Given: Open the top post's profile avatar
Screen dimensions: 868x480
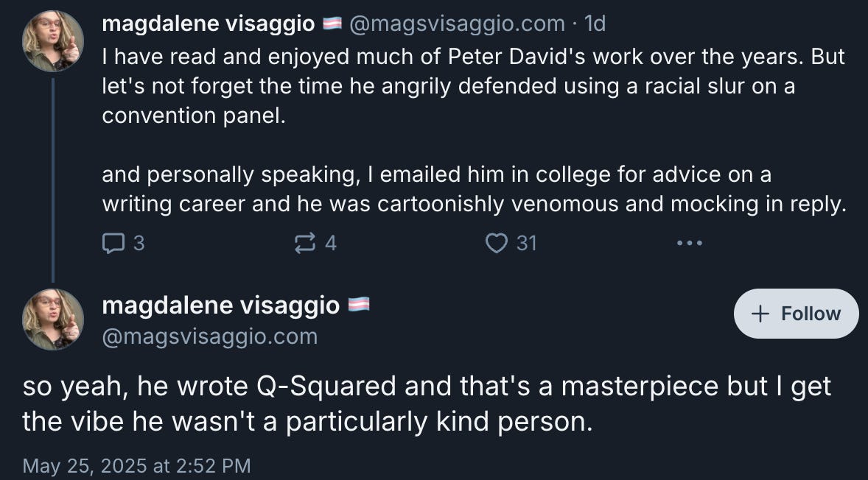Looking at the screenshot, I should coord(53,41).
